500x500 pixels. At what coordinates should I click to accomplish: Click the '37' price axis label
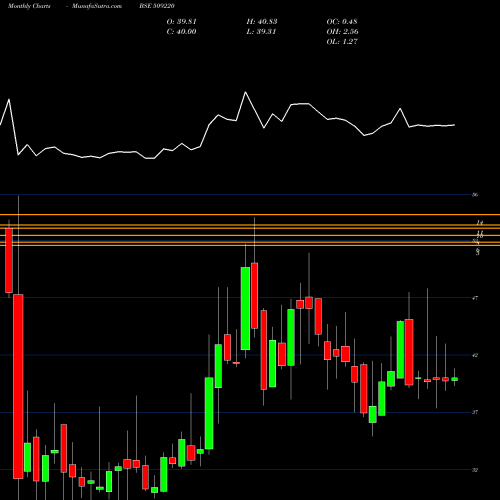coord(475,413)
